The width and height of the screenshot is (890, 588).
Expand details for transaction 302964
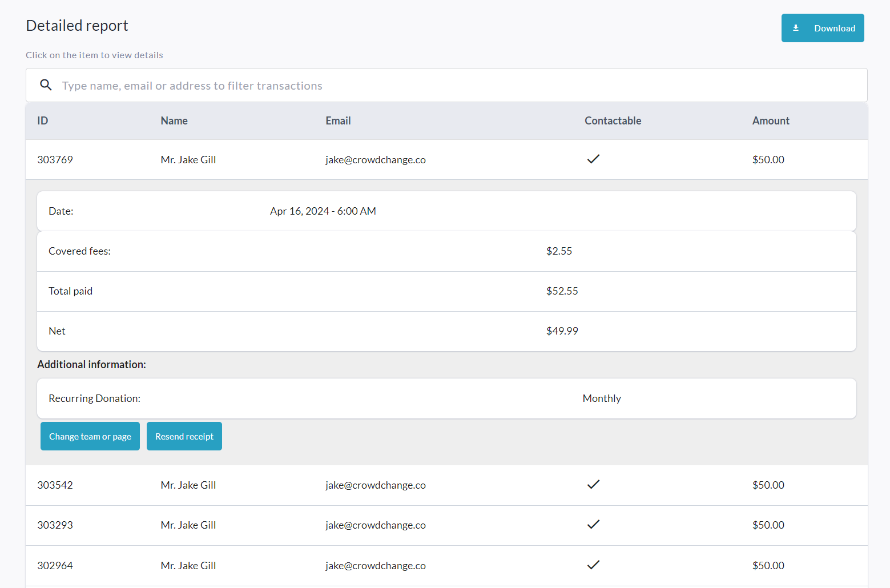click(55, 566)
